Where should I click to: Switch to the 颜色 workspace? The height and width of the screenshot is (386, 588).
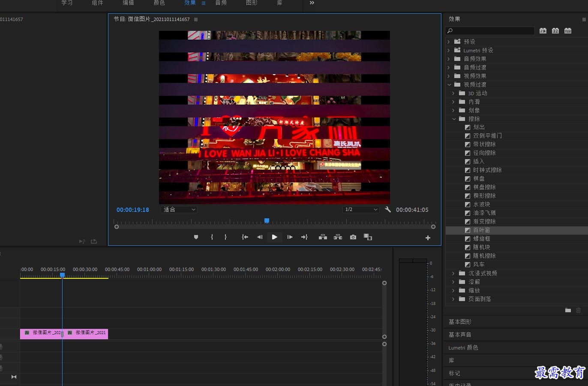pyautogui.click(x=159, y=3)
